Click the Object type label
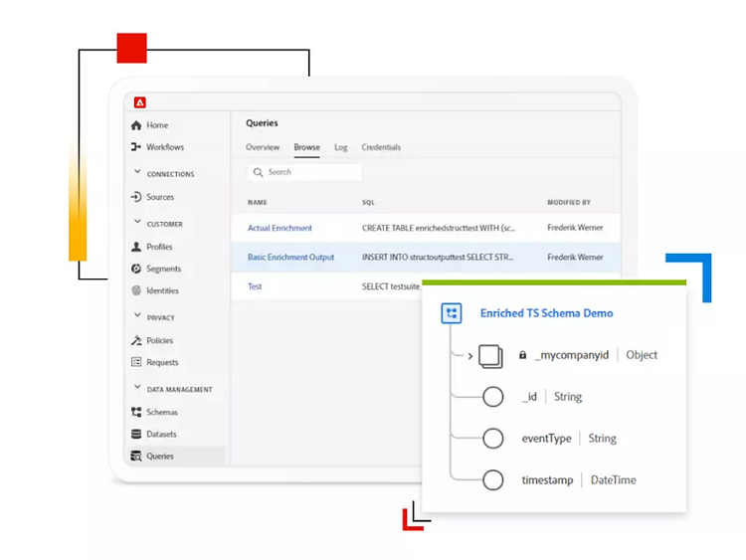Viewport: 746px width, 560px height. [x=642, y=355]
